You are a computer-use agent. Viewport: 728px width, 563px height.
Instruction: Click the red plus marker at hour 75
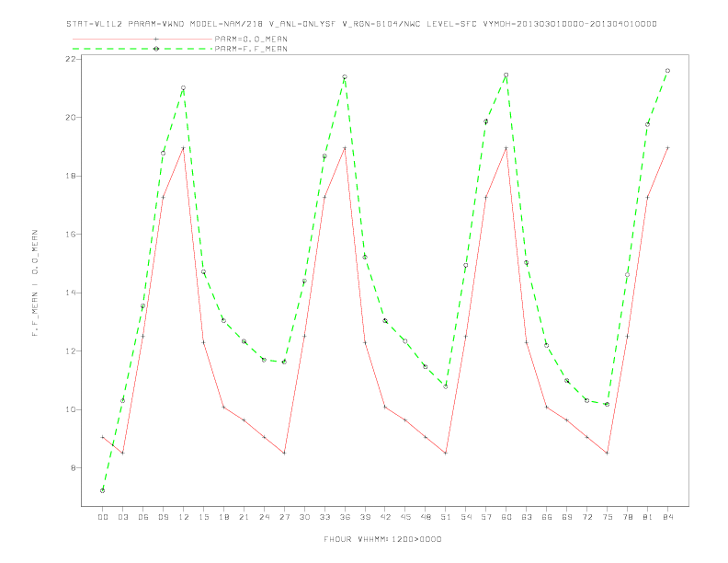coord(607,453)
